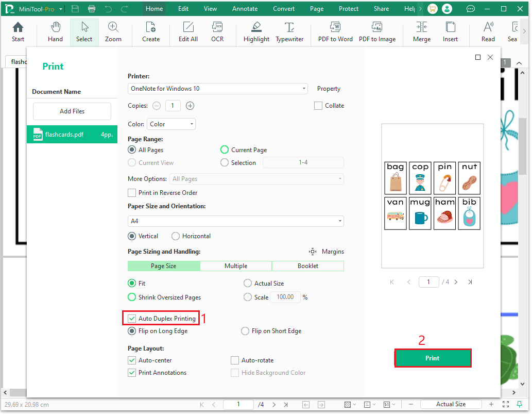Screen dimensions: 532x415
Task: Select the Actual Size radio button in dialog
Action: (248, 284)
